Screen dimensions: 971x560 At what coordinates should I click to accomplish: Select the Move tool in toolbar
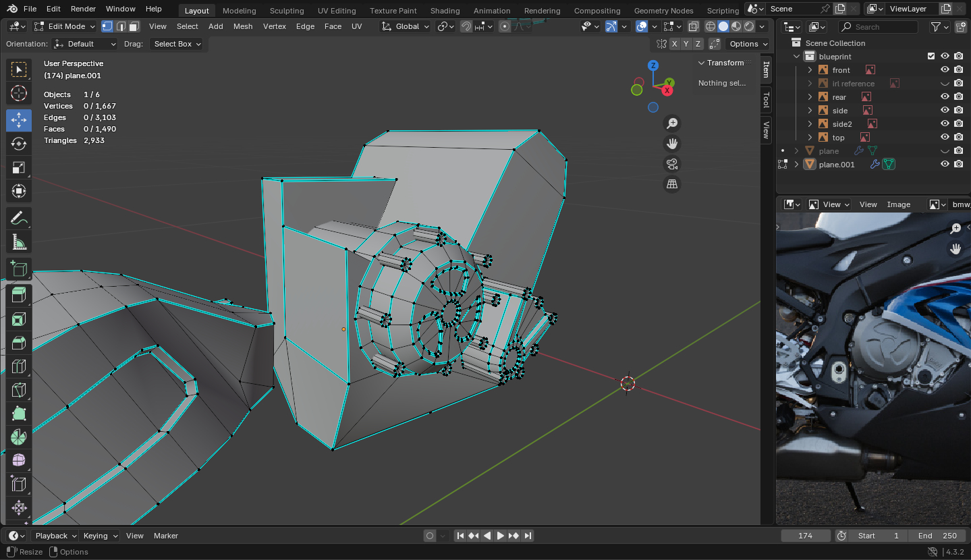pyautogui.click(x=18, y=120)
